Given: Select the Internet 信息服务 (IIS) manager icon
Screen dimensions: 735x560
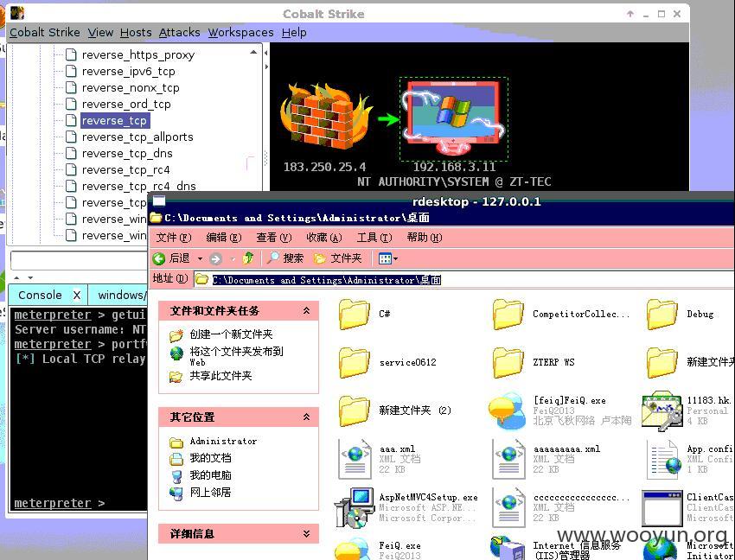Looking at the screenshot, I should 508,548.
